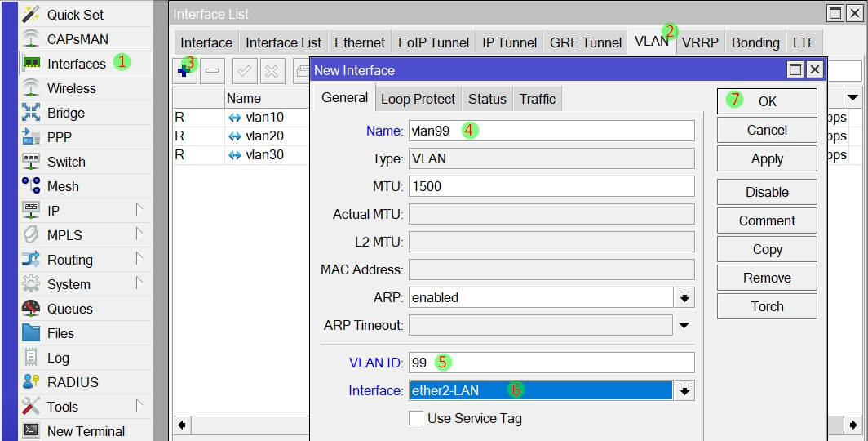
Task: Switch to the VLAN tab
Action: 650,42
